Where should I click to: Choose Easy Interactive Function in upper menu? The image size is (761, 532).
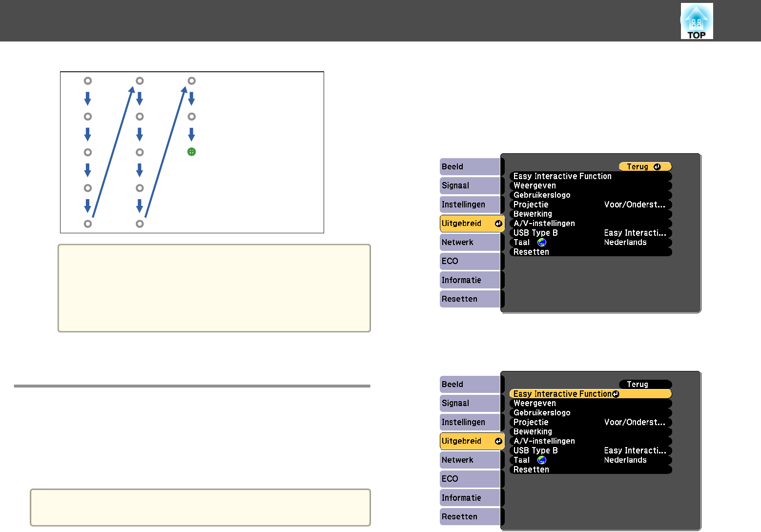[591, 176]
